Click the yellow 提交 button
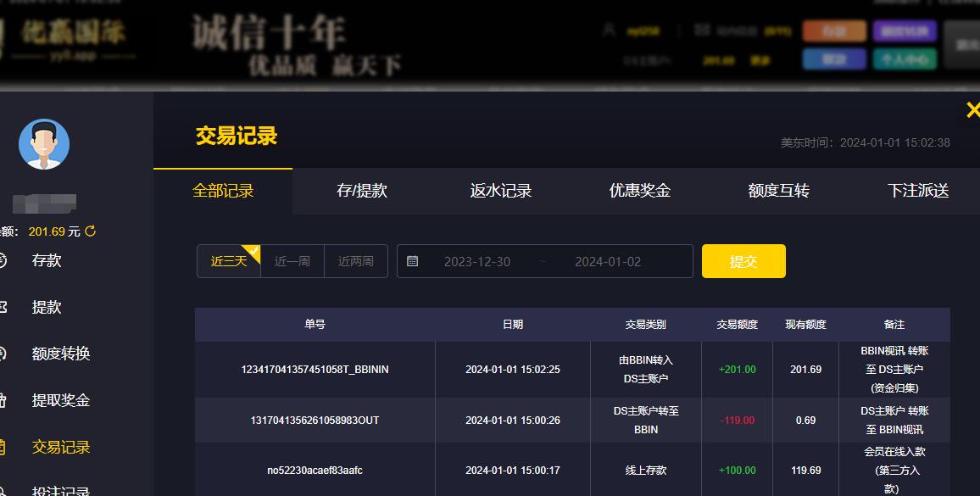The height and width of the screenshot is (496, 980). coord(743,261)
